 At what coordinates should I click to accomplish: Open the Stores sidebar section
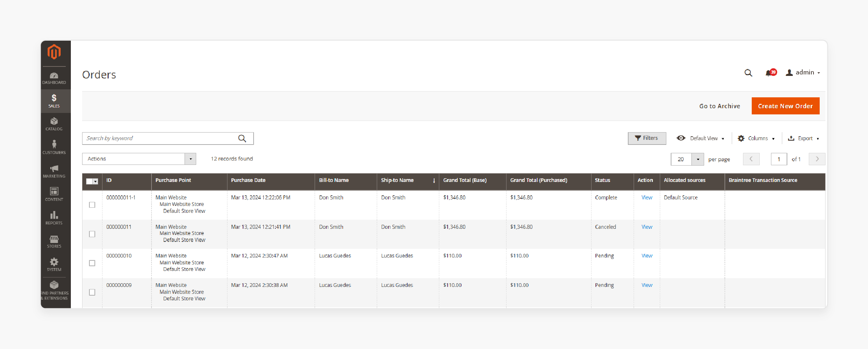tap(54, 242)
